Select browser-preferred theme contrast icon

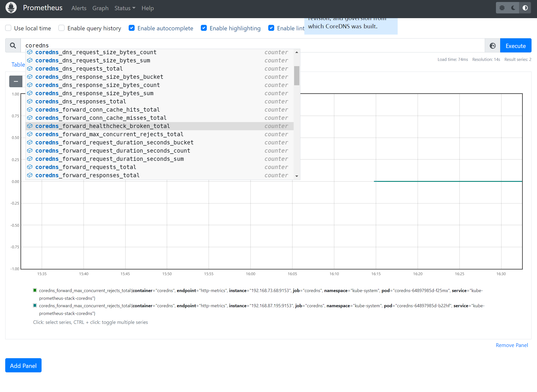pos(525,8)
